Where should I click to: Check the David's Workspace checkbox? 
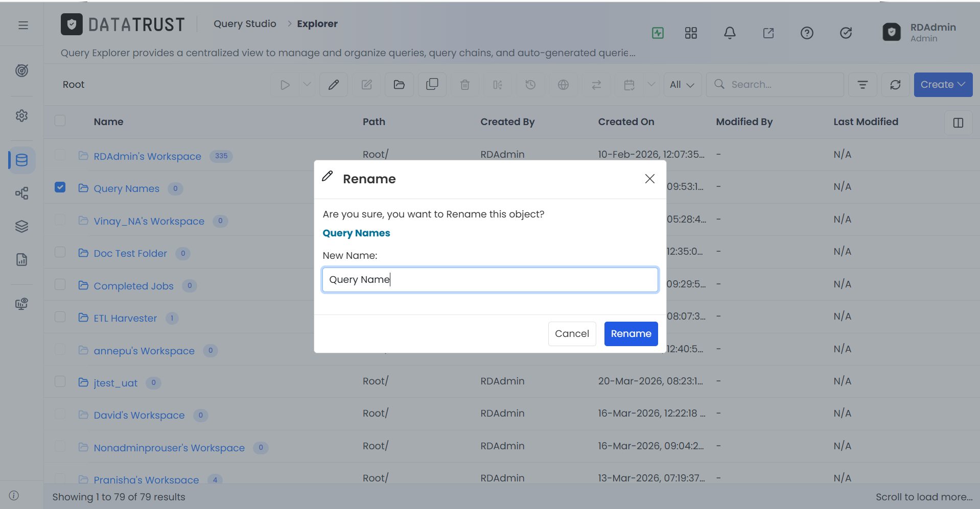tap(60, 414)
